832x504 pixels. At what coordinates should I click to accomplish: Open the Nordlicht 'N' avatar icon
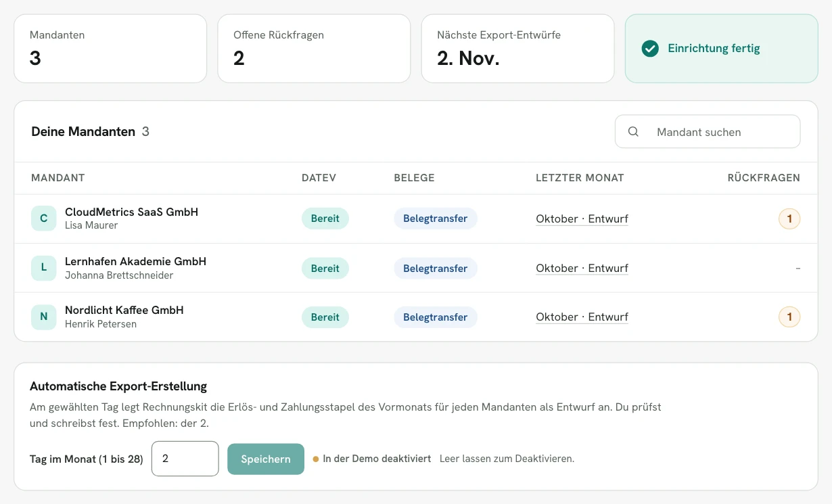[x=44, y=317]
